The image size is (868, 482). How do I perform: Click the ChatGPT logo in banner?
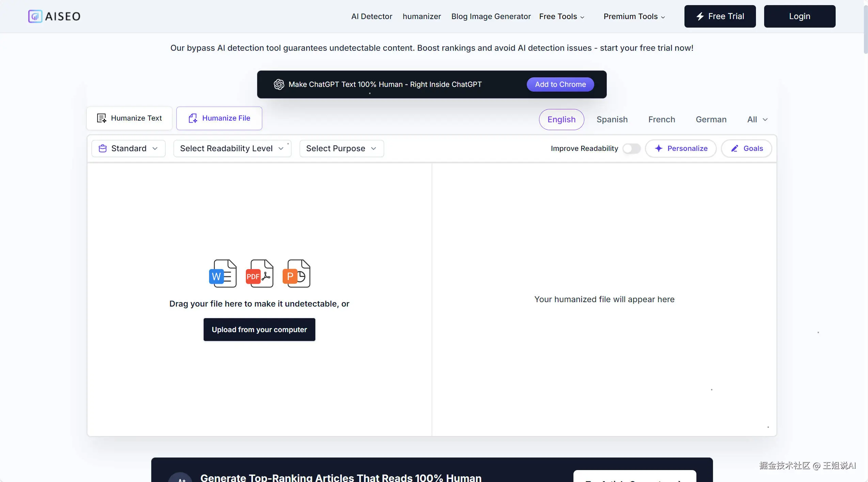pyautogui.click(x=279, y=84)
